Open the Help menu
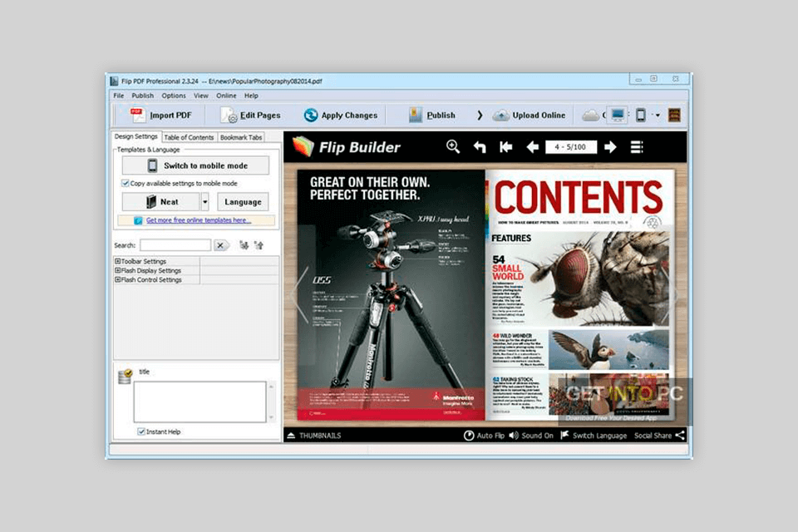 click(x=251, y=96)
